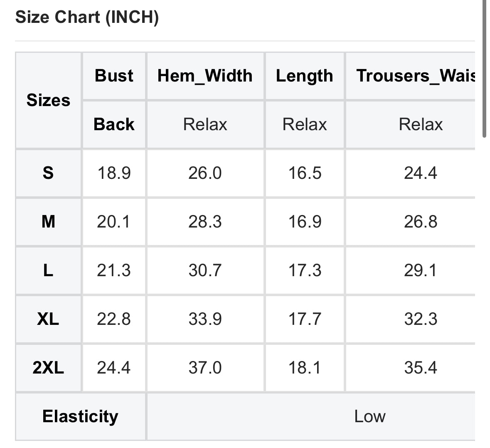
Task: Select hem width value 37.0 for 2XL
Action: point(205,368)
